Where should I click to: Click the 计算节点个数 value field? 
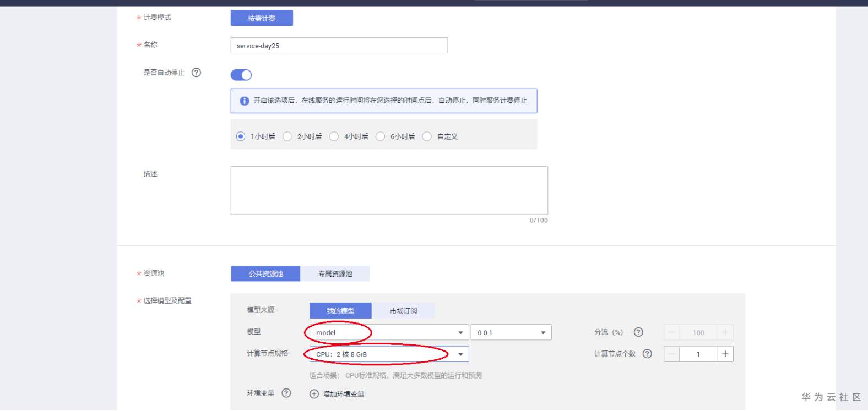tap(698, 354)
